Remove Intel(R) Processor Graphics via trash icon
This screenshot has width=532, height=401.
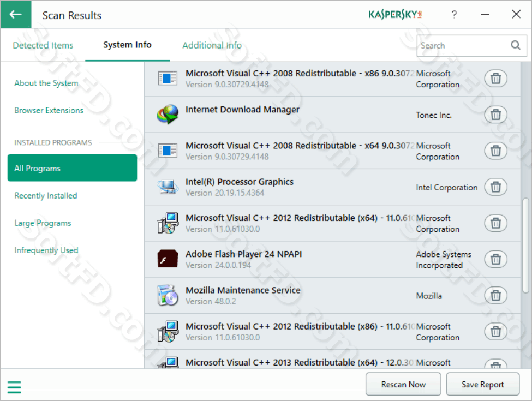(495, 187)
